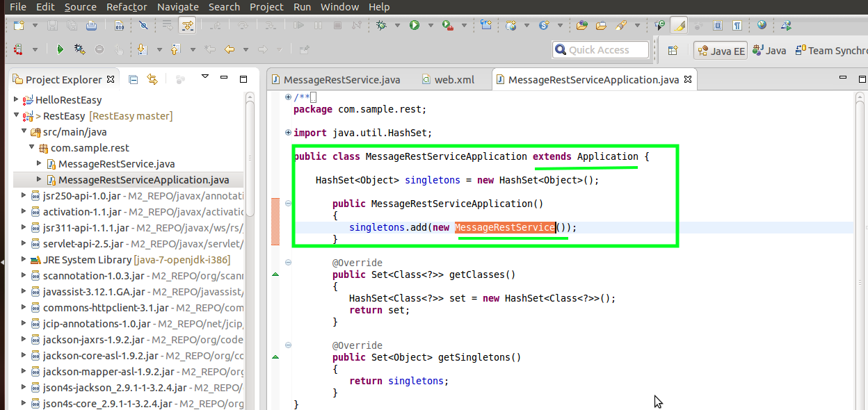Collapse All items in Project Explorer
The height and width of the screenshot is (410, 868).
[133, 79]
